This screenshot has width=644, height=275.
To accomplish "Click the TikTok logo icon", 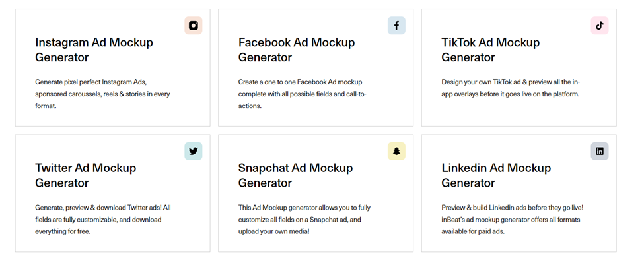I will (600, 26).
